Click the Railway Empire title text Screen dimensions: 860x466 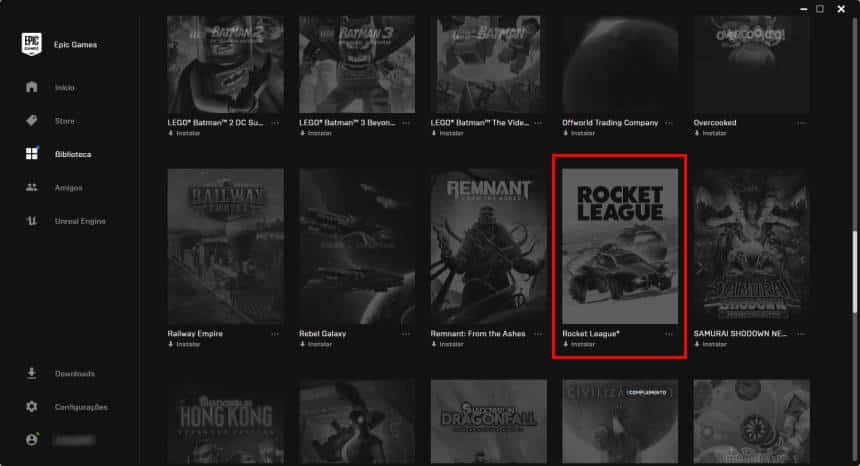click(x=195, y=333)
